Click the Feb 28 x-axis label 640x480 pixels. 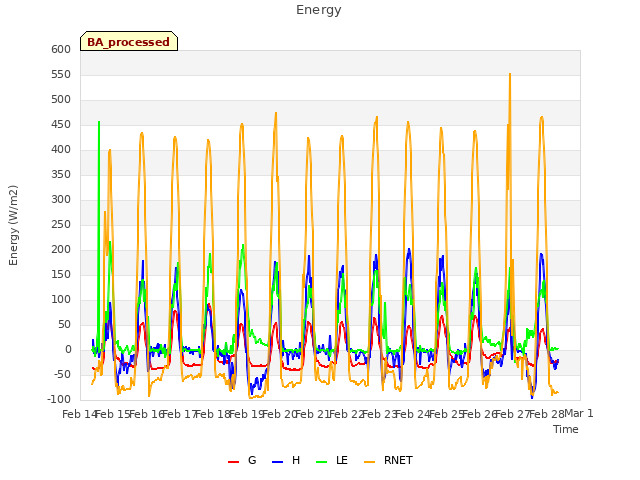[x=545, y=414]
